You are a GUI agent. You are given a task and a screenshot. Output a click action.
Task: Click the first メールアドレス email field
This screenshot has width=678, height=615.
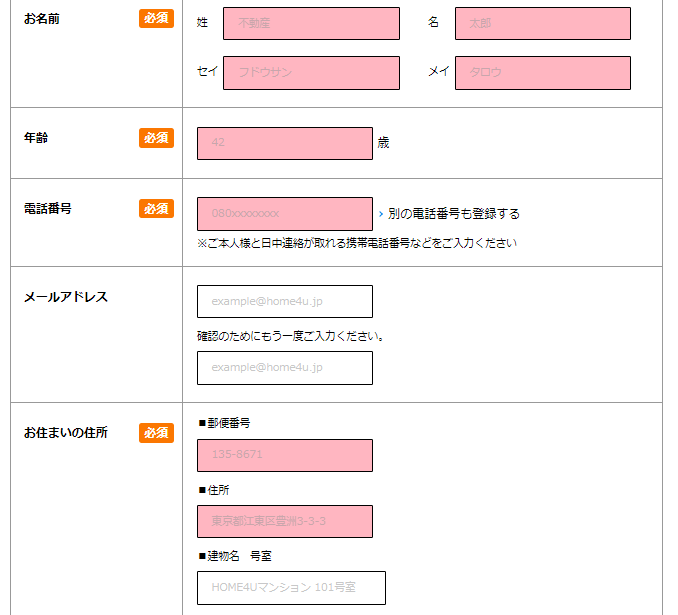coord(285,301)
